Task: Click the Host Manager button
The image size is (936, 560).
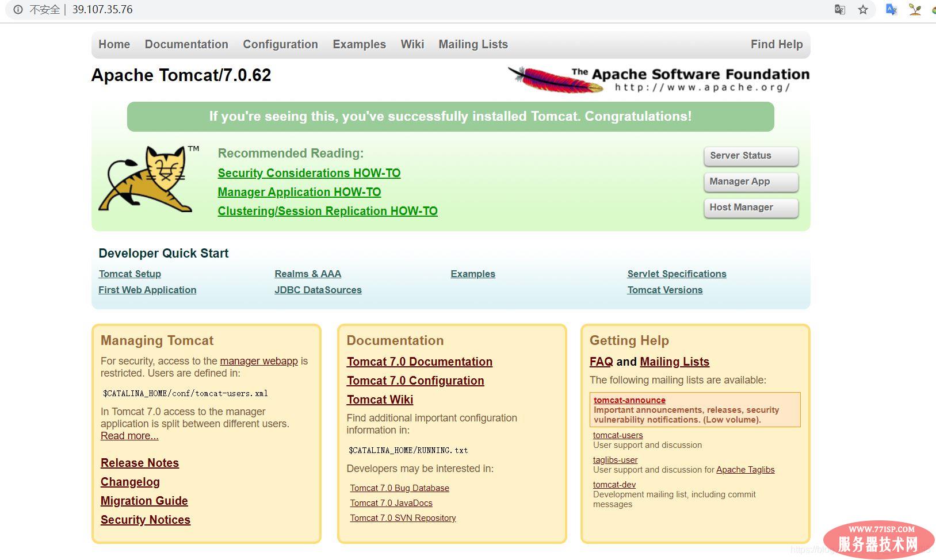Action: tap(751, 208)
